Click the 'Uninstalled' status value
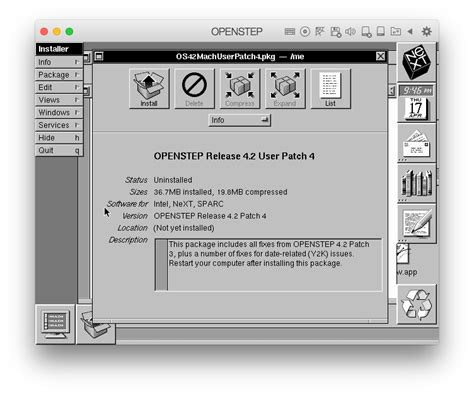 173,180
